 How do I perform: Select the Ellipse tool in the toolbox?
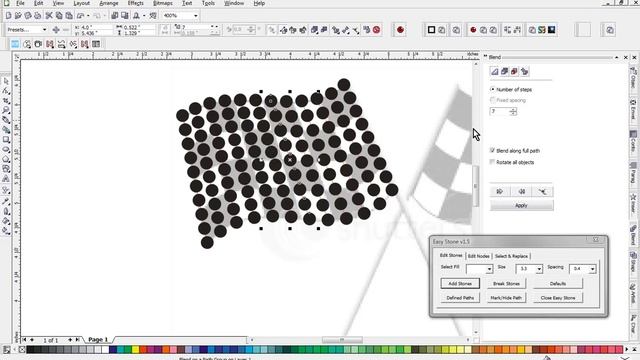(x=6, y=149)
